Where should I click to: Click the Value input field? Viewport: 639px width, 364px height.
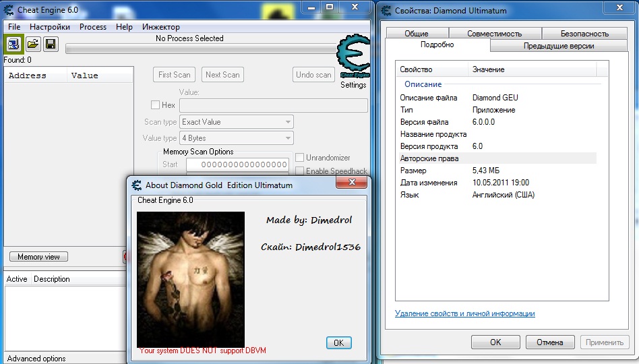coord(274,106)
